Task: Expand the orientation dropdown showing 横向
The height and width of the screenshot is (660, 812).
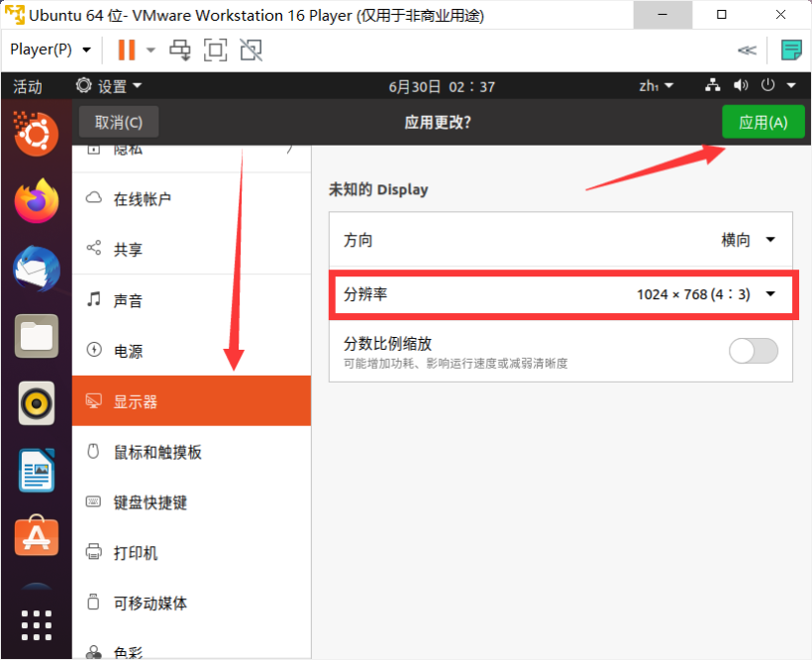Action: click(x=748, y=240)
